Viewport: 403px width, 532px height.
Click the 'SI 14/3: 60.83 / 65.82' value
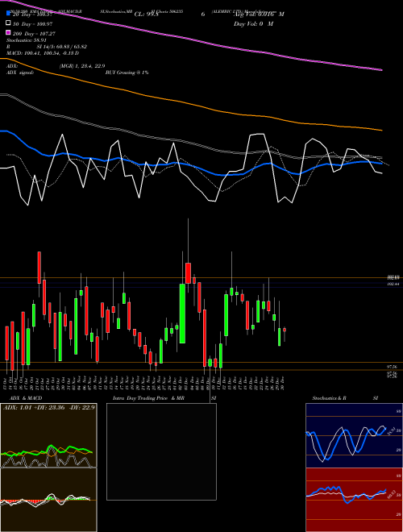62,47
